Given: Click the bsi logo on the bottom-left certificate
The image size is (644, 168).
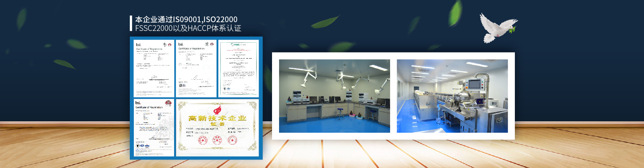Looking at the screenshot, I should [138, 103].
